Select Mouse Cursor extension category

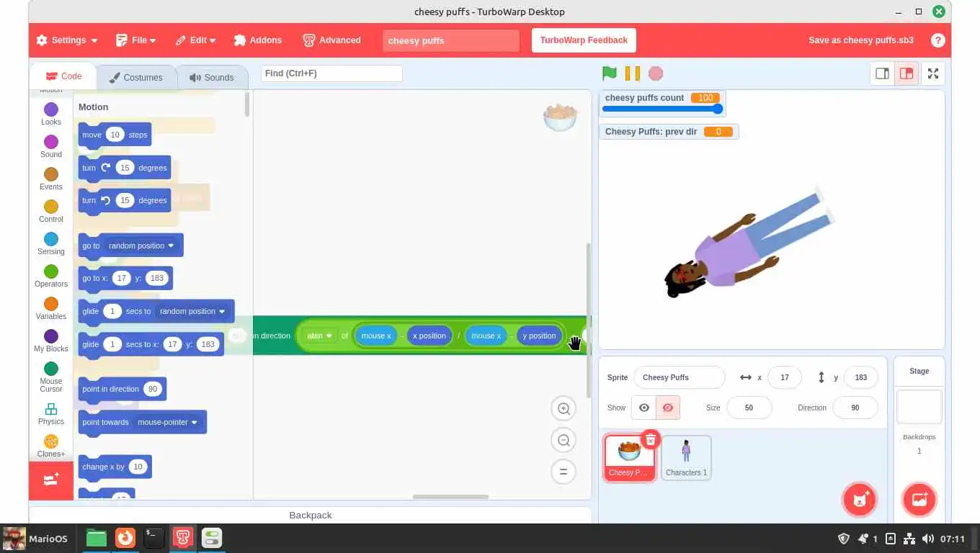pos(51,377)
